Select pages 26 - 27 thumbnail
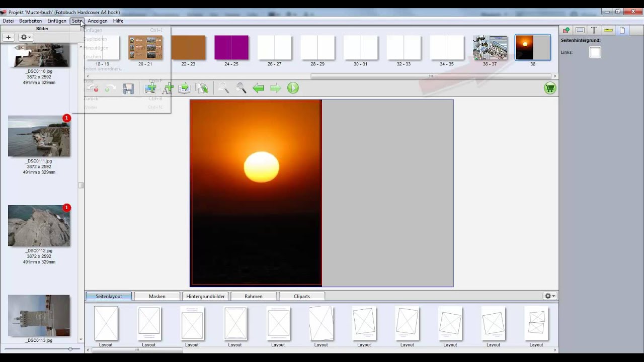 click(x=274, y=48)
